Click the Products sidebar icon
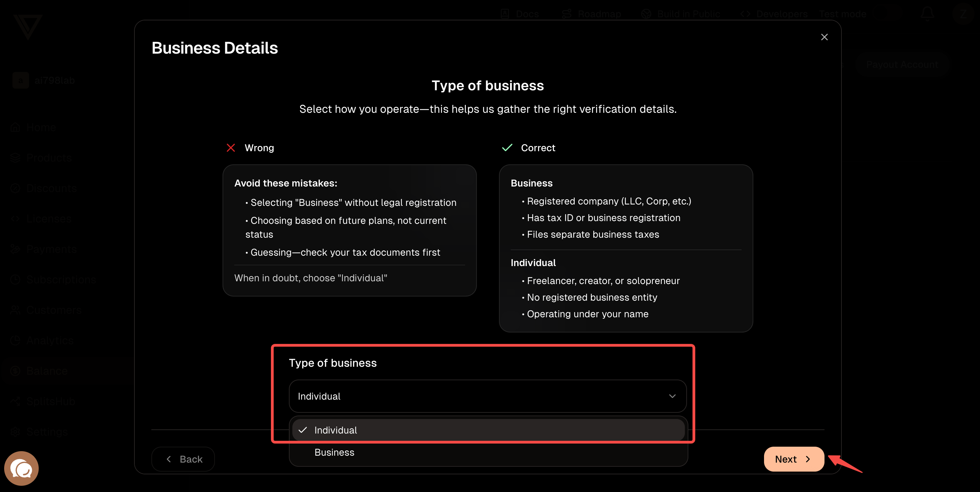Image resolution: width=980 pixels, height=492 pixels. point(15,158)
